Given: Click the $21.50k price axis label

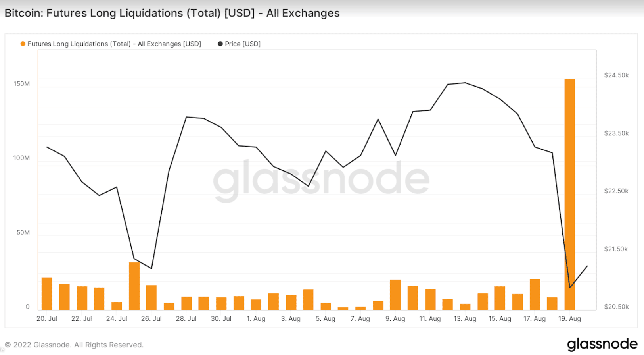Looking at the screenshot, I should point(616,249).
